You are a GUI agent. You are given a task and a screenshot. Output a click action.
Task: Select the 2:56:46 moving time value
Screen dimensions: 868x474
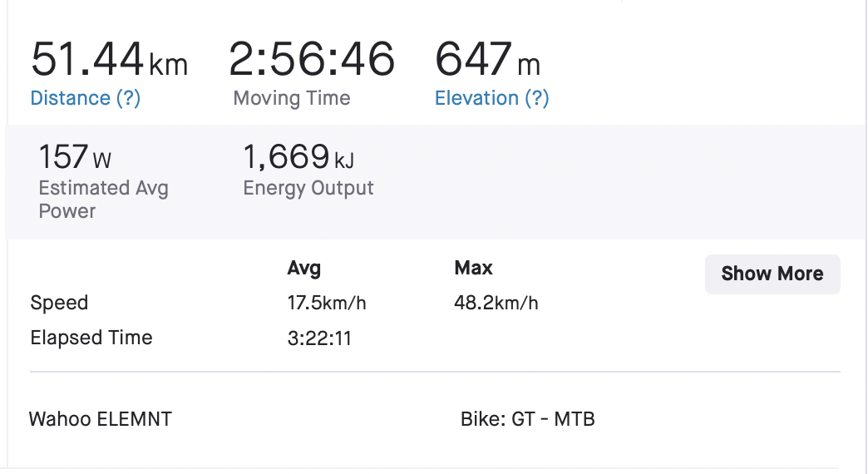312,59
